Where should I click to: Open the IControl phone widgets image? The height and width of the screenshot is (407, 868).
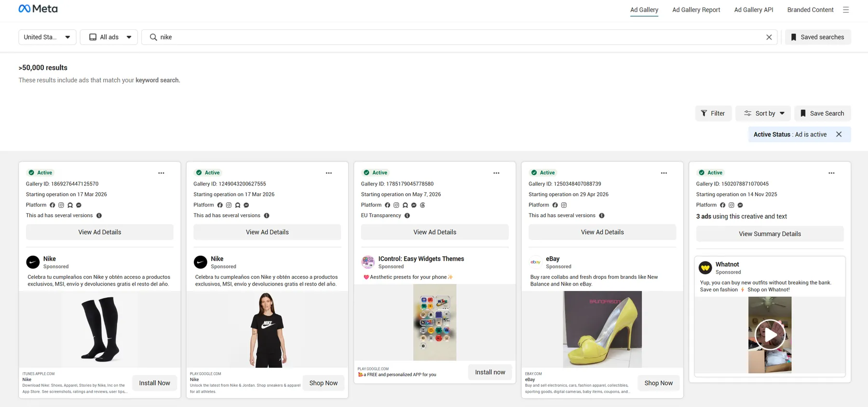pos(435,322)
